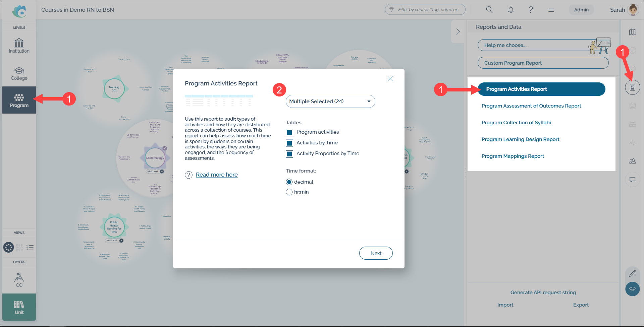644x327 pixels.
Task: Select Program Collection of Syllabi
Action: (516, 123)
